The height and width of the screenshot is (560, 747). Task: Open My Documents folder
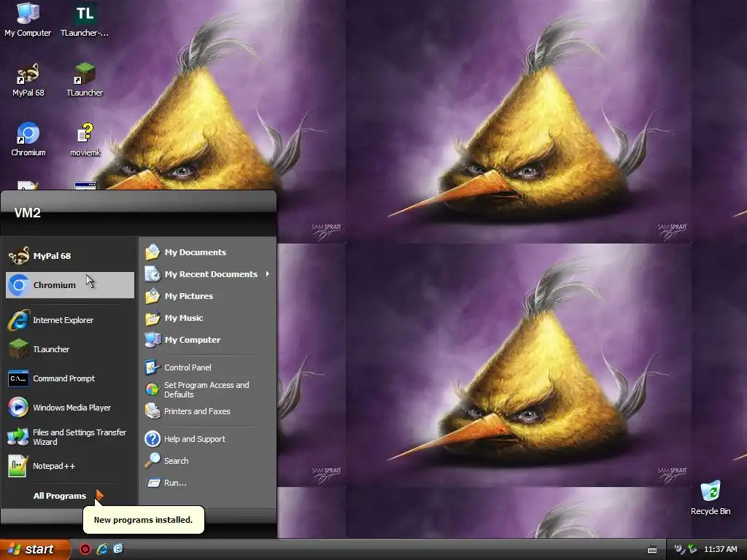click(208, 252)
